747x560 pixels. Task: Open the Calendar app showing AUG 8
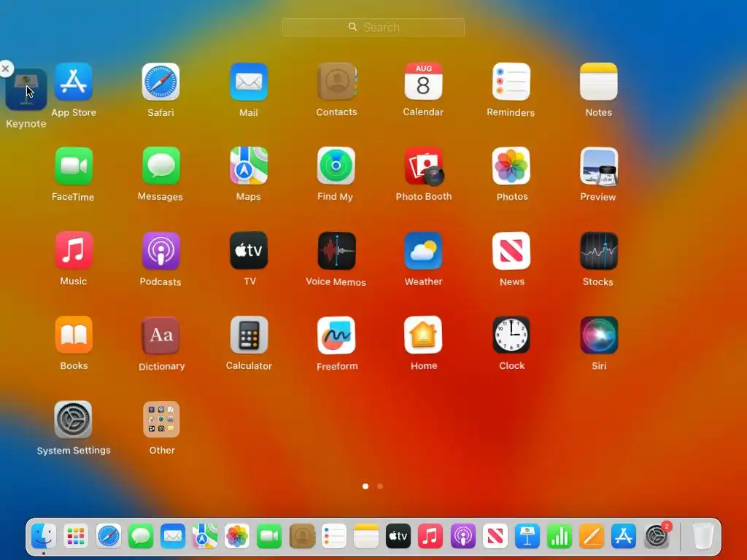click(423, 82)
